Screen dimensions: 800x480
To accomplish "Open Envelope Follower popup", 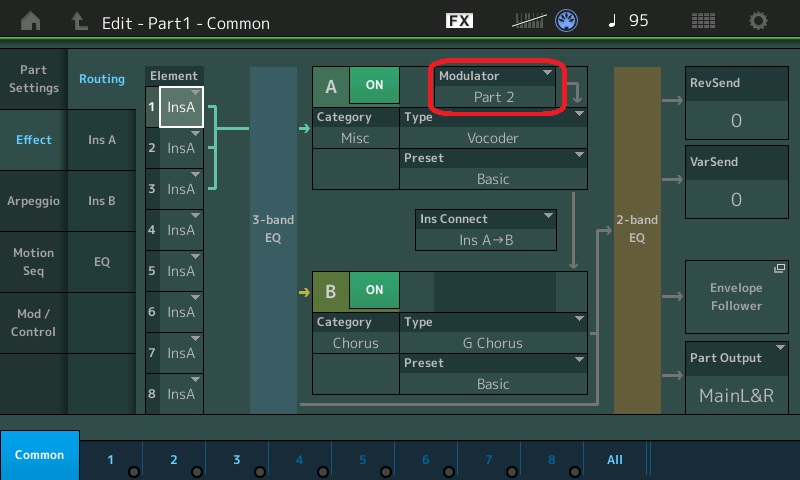I will point(736,297).
